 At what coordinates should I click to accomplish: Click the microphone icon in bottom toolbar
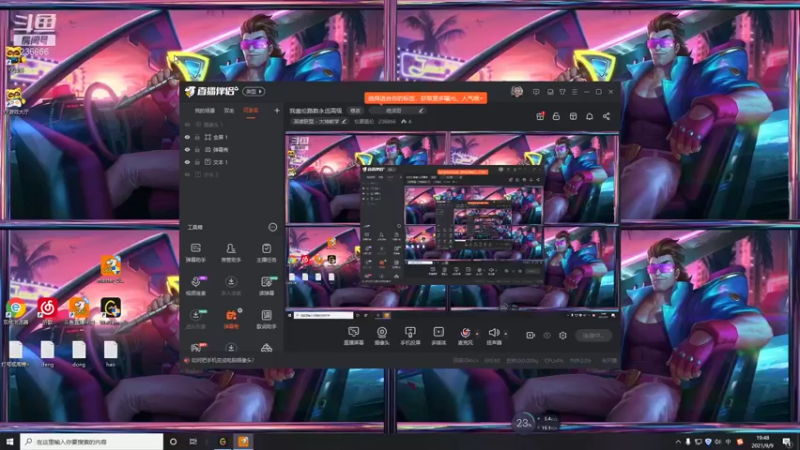point(465,335)
